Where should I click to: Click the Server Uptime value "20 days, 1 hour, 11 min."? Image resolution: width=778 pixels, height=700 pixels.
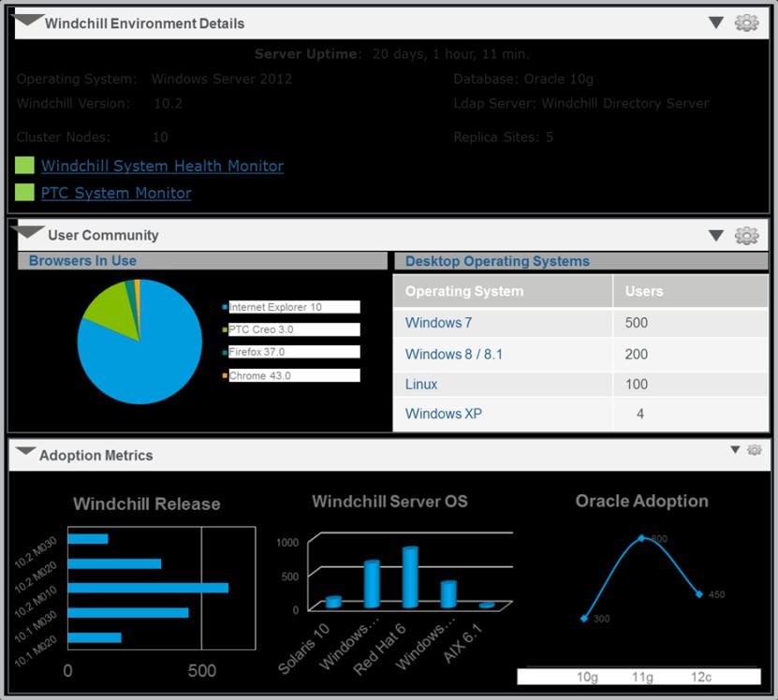451,54
